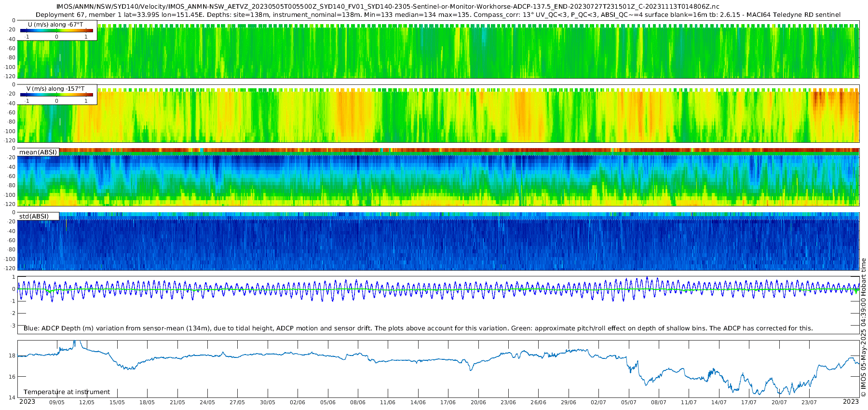Click the 2023 year label at bottom right
The width and height of the screenshot is (868, 410).
(x=851, y=402)
